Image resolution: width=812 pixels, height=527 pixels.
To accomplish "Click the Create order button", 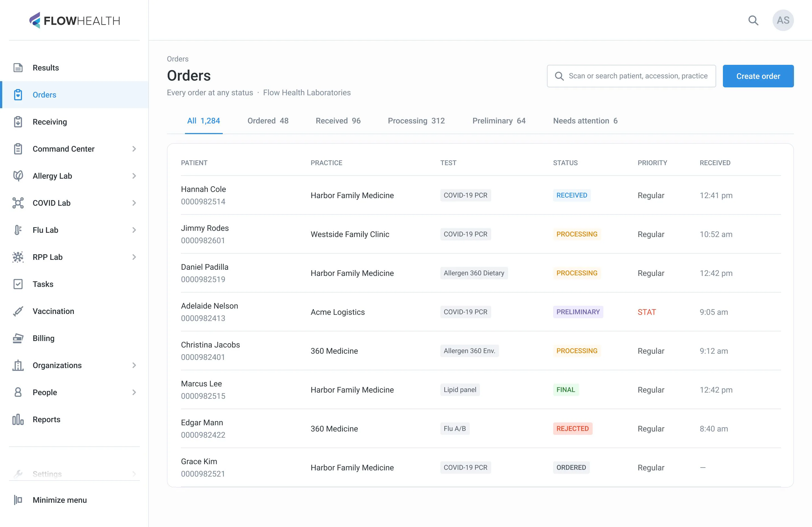I will tap(758, 76).
